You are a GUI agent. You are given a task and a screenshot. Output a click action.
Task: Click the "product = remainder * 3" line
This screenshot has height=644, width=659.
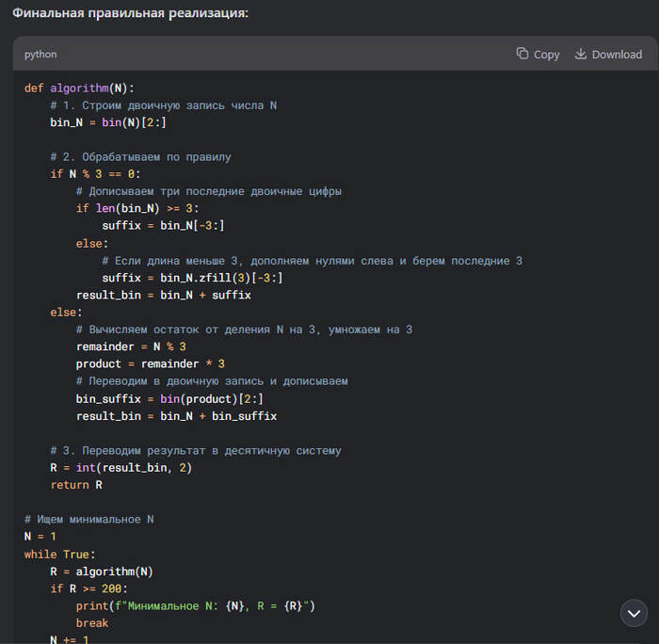(x=150, y=363)
